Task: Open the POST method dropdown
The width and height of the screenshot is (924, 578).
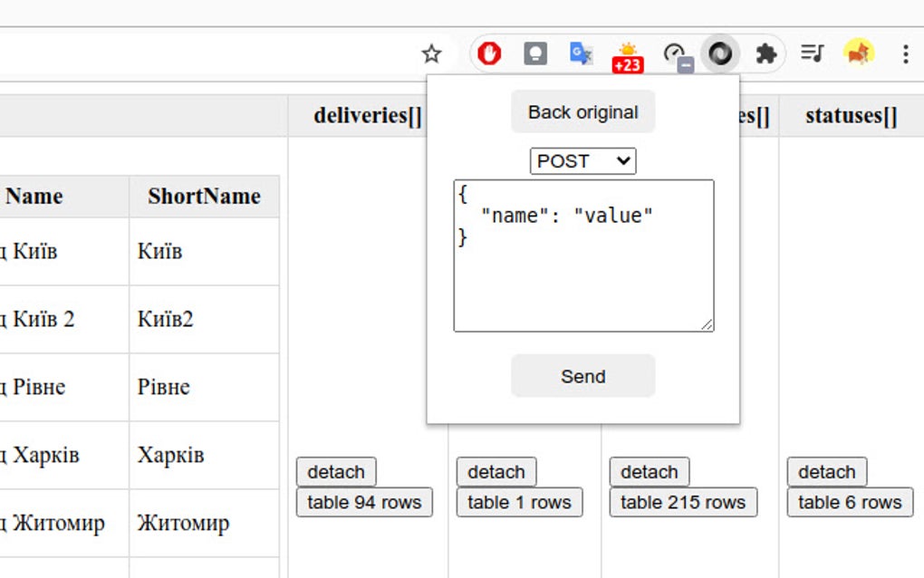Action: tap(582, 161)
